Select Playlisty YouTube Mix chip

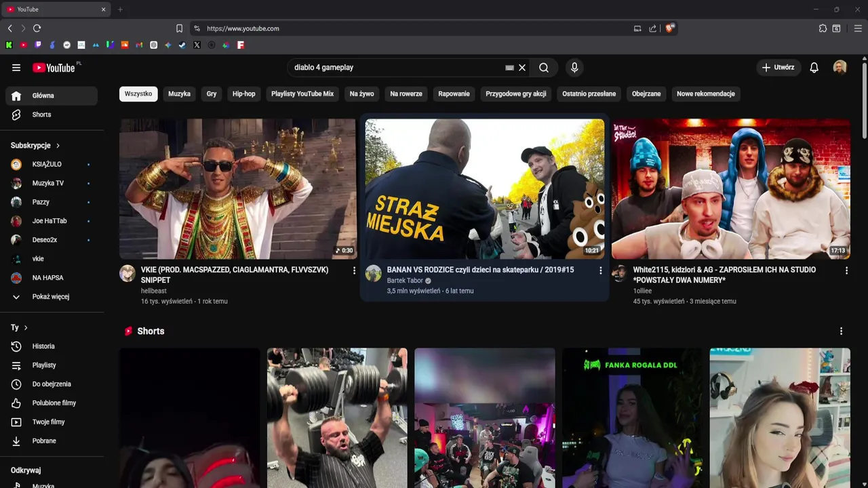[302, 94]
